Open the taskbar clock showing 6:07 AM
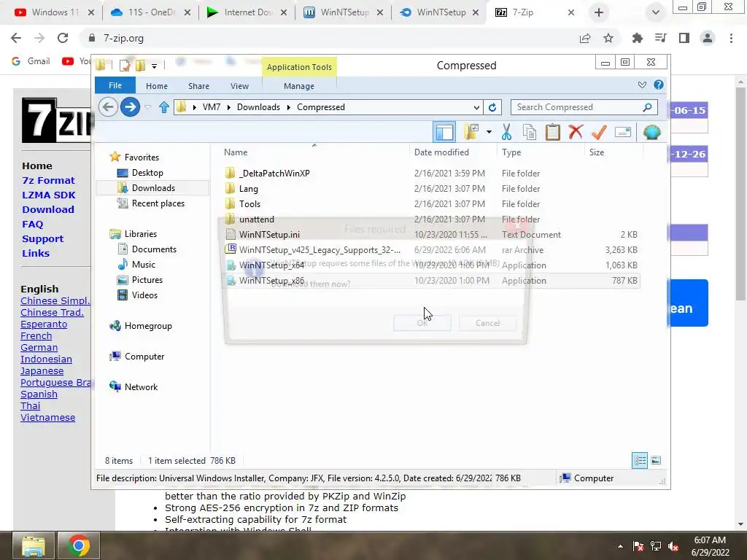 pos(710,546)
